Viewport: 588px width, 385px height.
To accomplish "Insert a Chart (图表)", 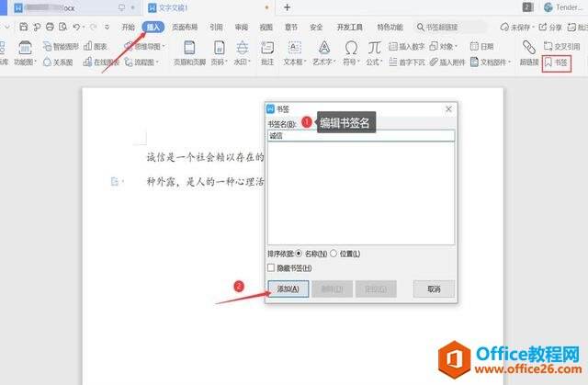I will click(x=96, y=47).
